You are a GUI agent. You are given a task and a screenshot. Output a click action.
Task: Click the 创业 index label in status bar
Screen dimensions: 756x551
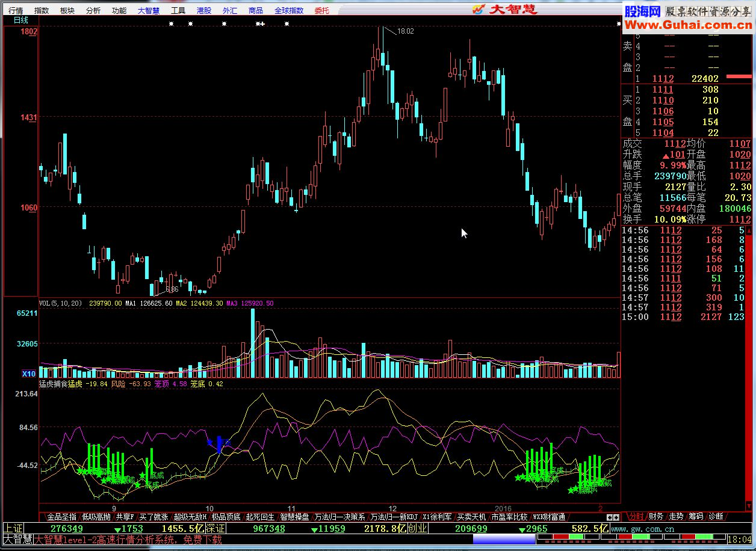click(x=417, y=529)
